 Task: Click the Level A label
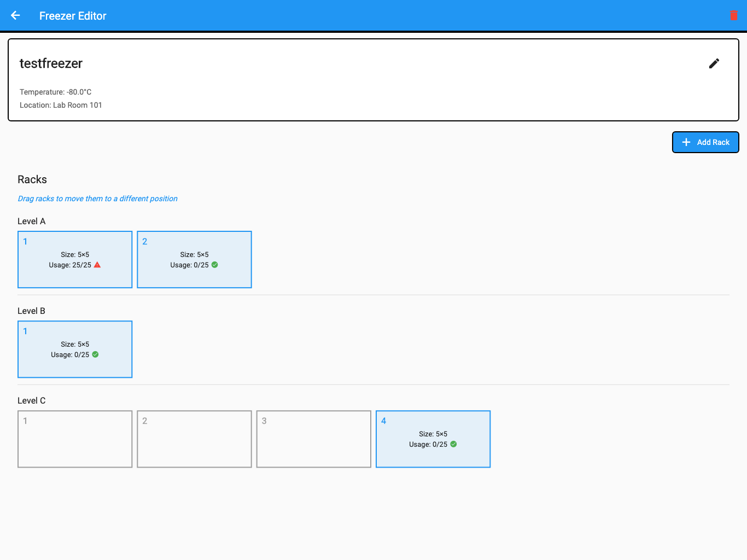pyautogui.click(x=32, y=221)
